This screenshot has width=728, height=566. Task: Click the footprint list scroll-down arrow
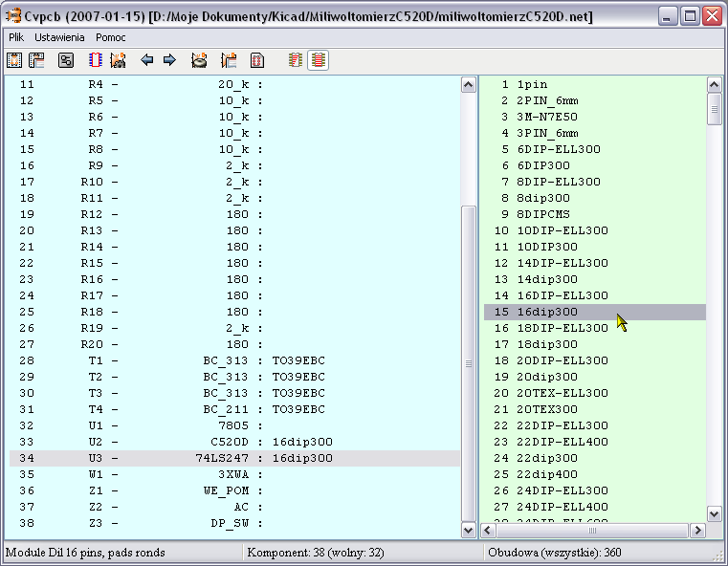click(714, 513)
